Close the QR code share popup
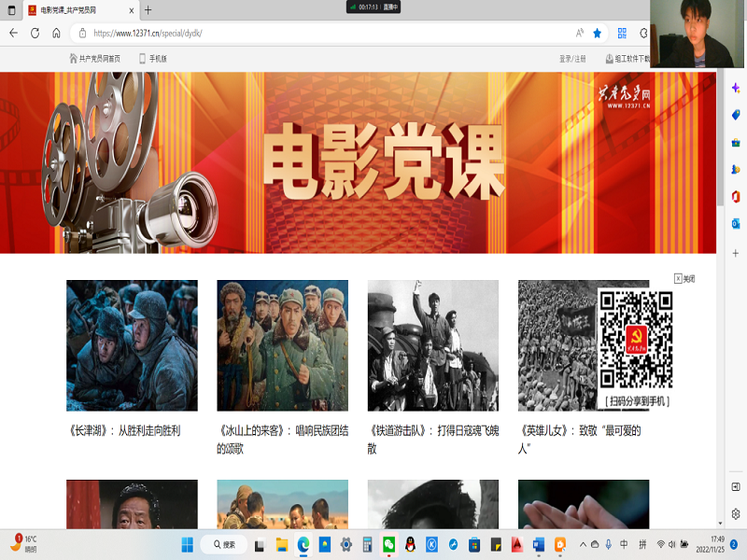 (x=684, y=278)
